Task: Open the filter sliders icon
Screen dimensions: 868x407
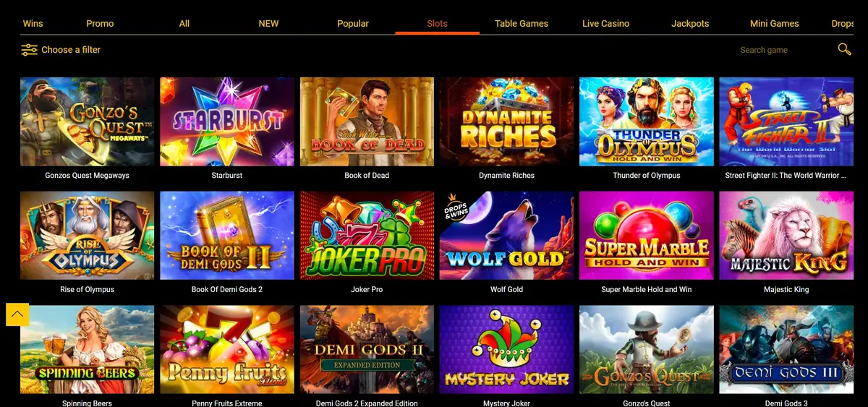Action: 29,50
